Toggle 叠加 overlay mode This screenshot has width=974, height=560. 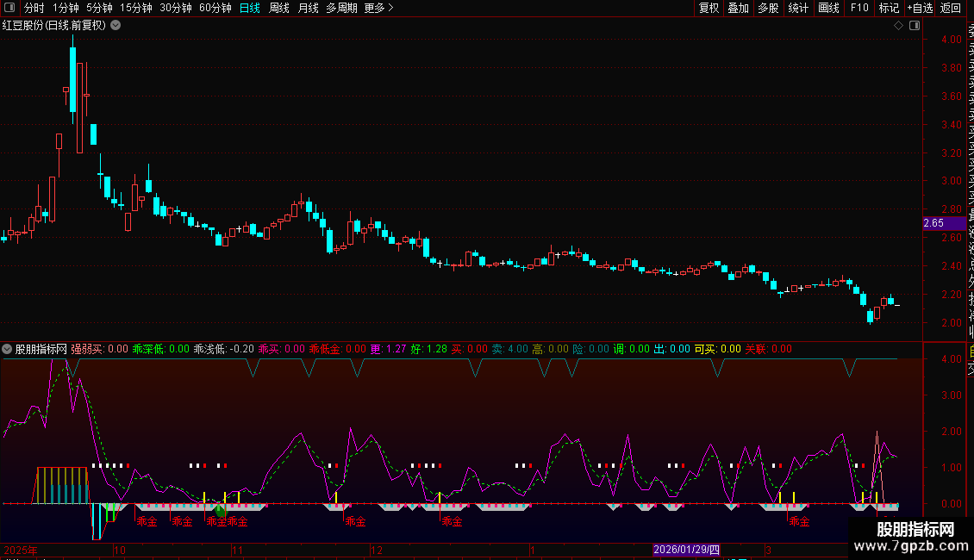[x=738, y=9]
